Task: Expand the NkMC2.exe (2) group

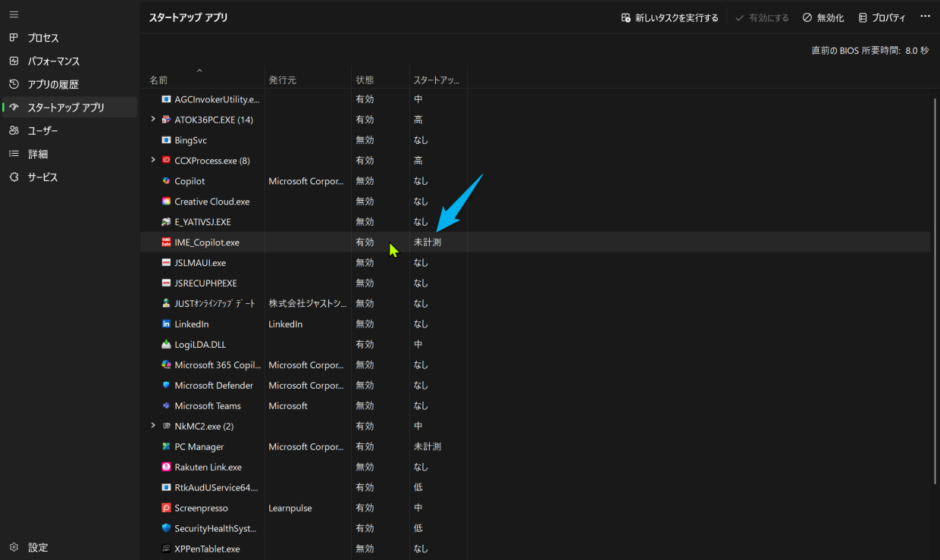Action: coord(153,426)
